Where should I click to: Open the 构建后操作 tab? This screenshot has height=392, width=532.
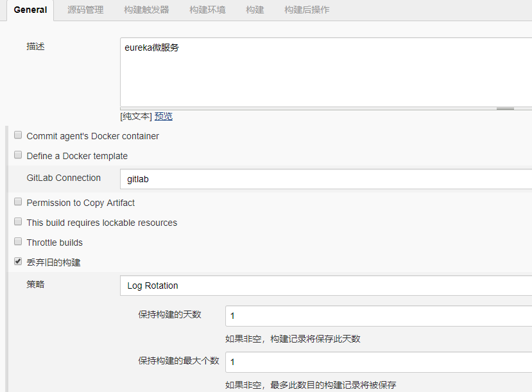pos(307,10)
